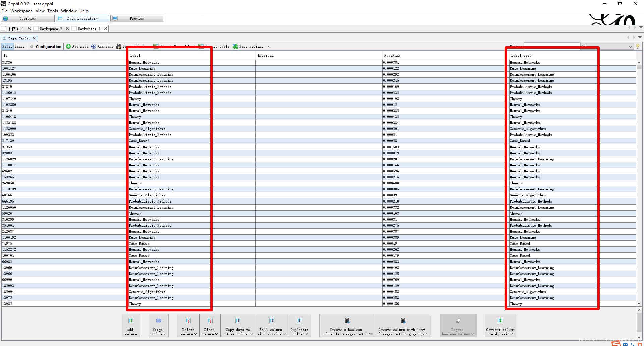Select the Workspace 2 tab
Screen dimensions: 644x346
(51, 29)
